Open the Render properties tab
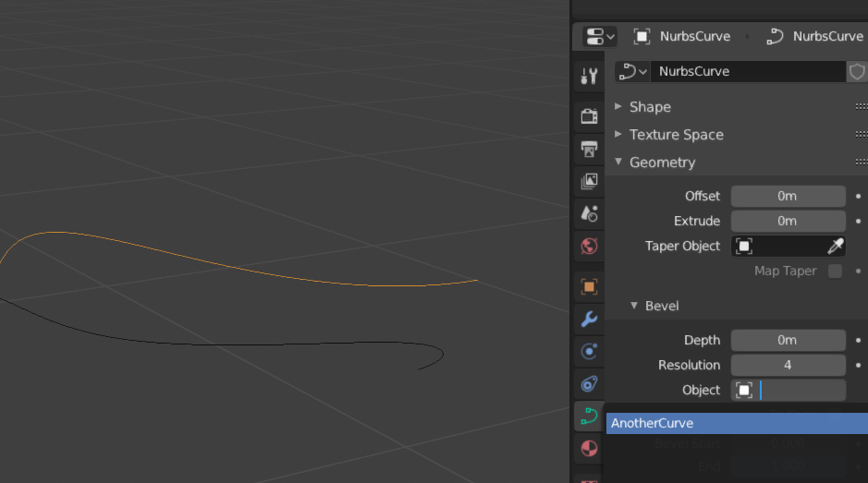 pos(589,116)
